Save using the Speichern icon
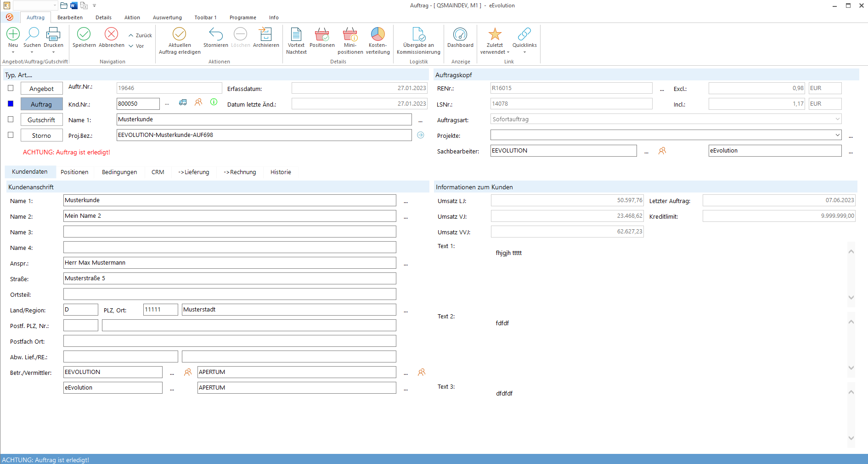Screen dimensions: 868x464 [x=84, y=34]
